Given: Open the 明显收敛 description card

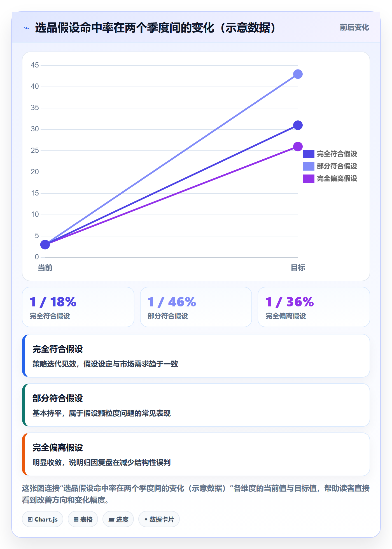Looking at the screenshot, I should [196, 454].
